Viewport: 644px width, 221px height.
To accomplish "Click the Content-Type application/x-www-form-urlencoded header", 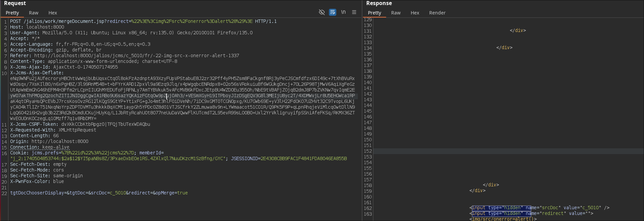I will pos(94,61).
